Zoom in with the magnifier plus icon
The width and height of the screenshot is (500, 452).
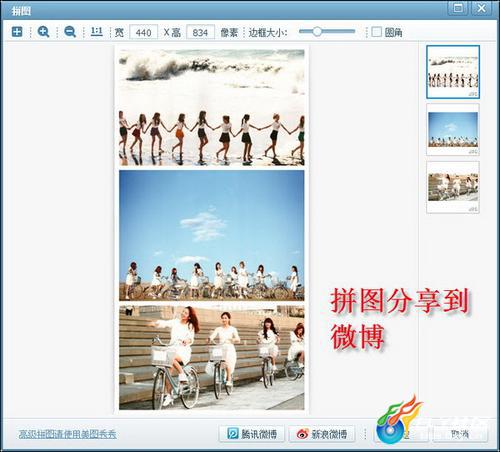pyautogui.click(x=43, y=32)
